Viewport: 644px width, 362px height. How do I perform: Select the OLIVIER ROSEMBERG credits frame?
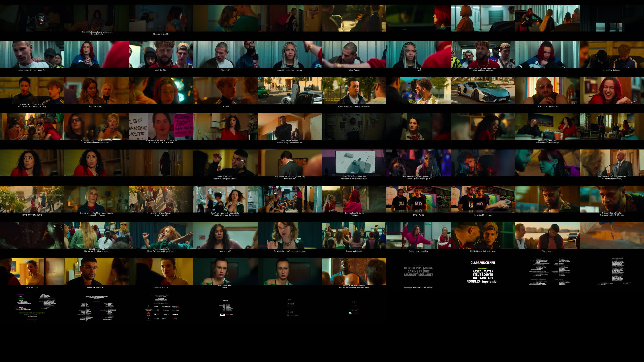[x=418, y=271]
